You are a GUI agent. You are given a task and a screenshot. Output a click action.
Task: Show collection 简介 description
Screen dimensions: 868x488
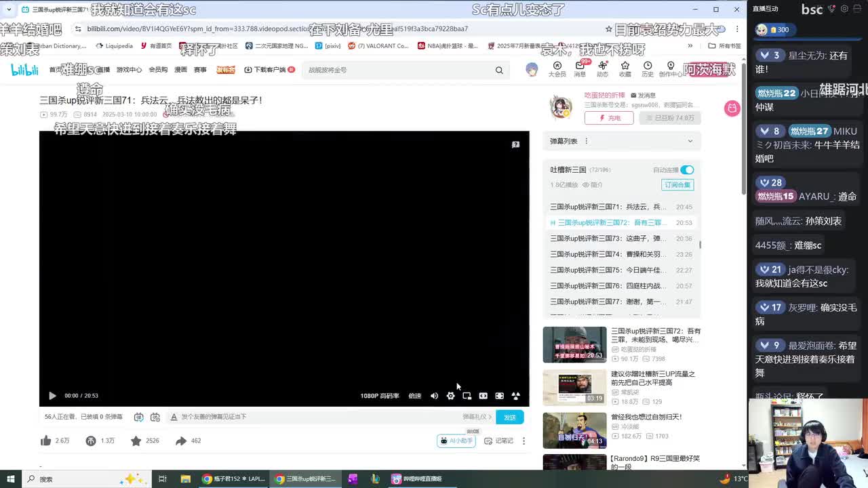tap(593, 184)
